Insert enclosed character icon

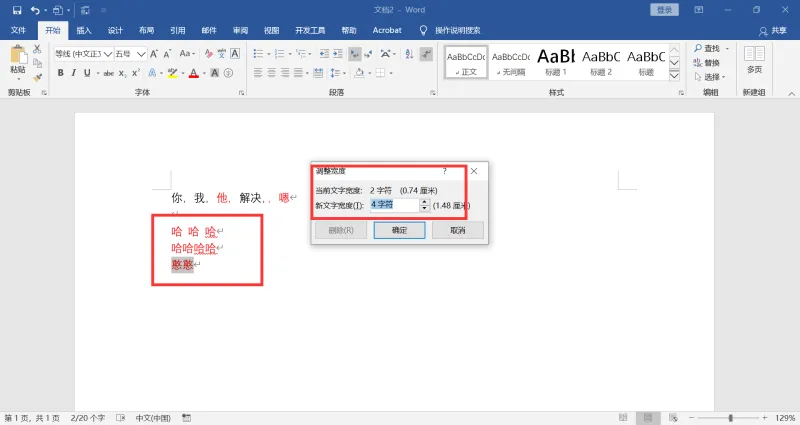pos(228,73)
